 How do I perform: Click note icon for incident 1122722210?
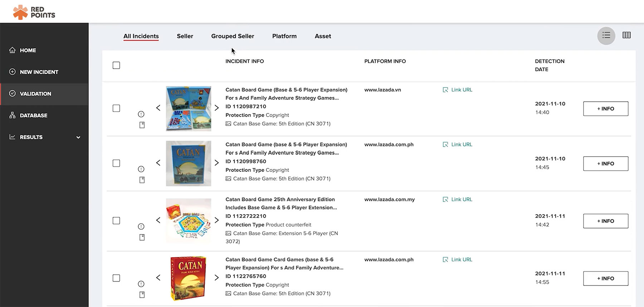142,237
